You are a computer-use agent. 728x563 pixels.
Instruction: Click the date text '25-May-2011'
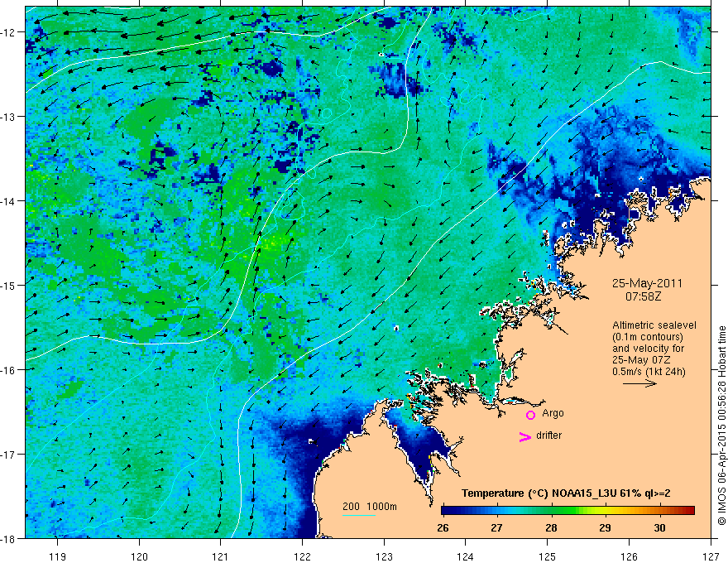point(647,283)
